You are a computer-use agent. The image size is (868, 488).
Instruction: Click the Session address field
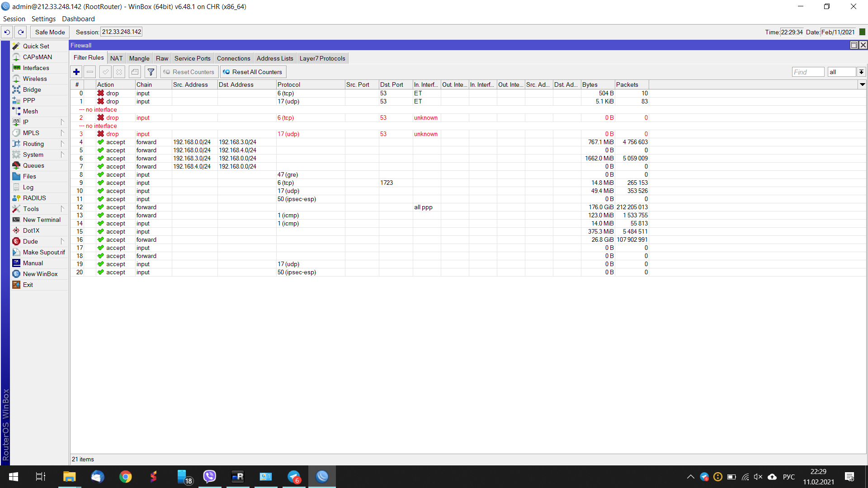[122, 32]
